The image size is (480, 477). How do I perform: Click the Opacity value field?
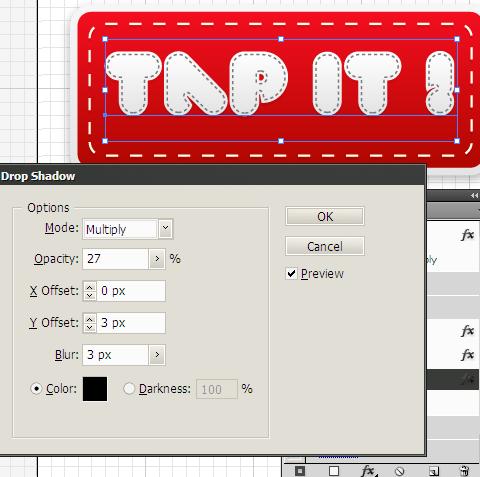coord(115,259)
